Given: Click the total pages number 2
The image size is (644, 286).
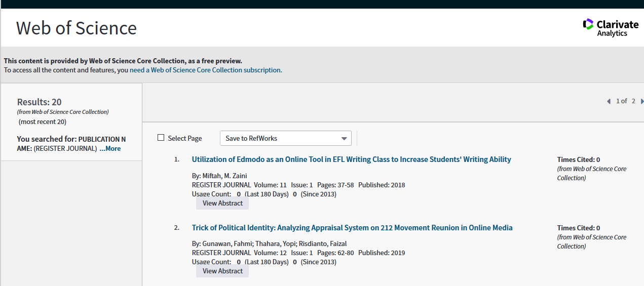Looking at the screenshot, I should click(x=633, y=101).
